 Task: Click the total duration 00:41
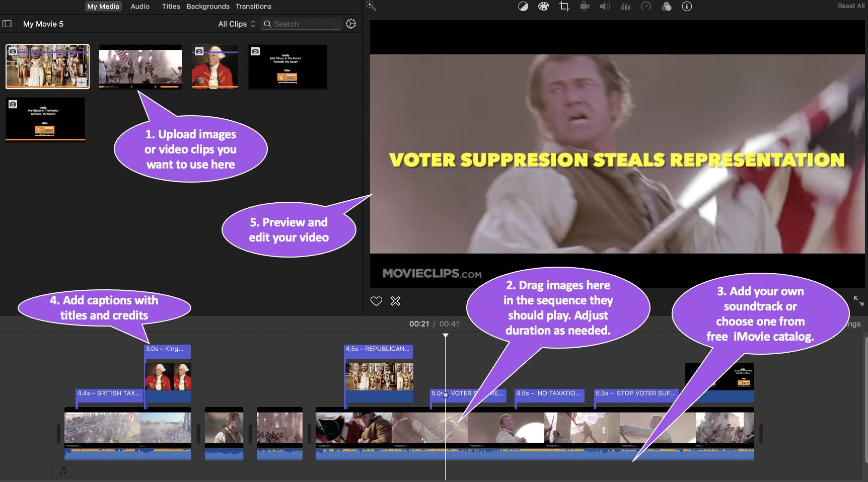pos(449,324)
